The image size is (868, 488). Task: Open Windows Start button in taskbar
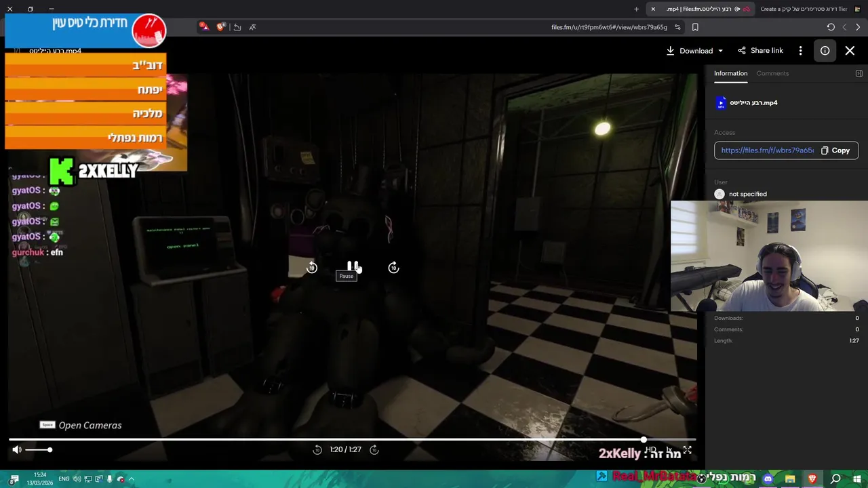pos(858,479)
